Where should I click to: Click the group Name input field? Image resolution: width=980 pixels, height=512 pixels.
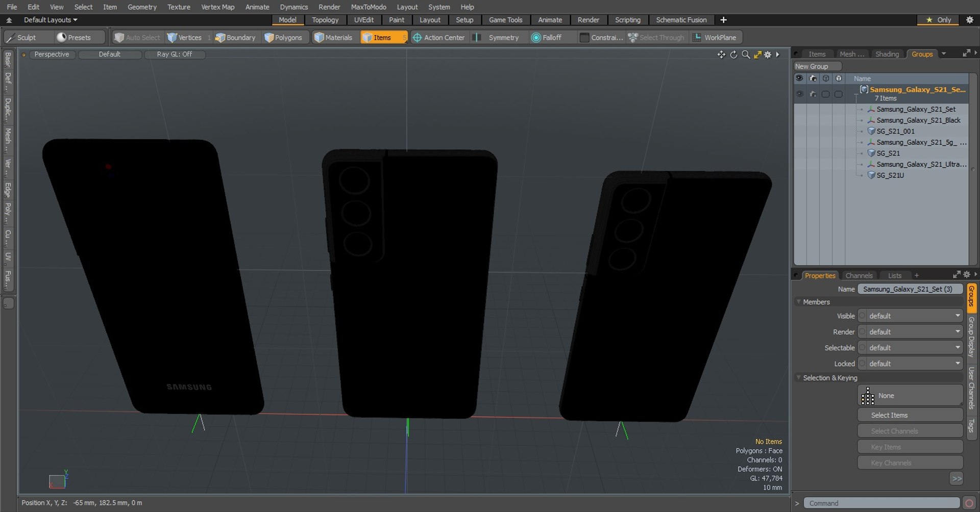(910, 289)
